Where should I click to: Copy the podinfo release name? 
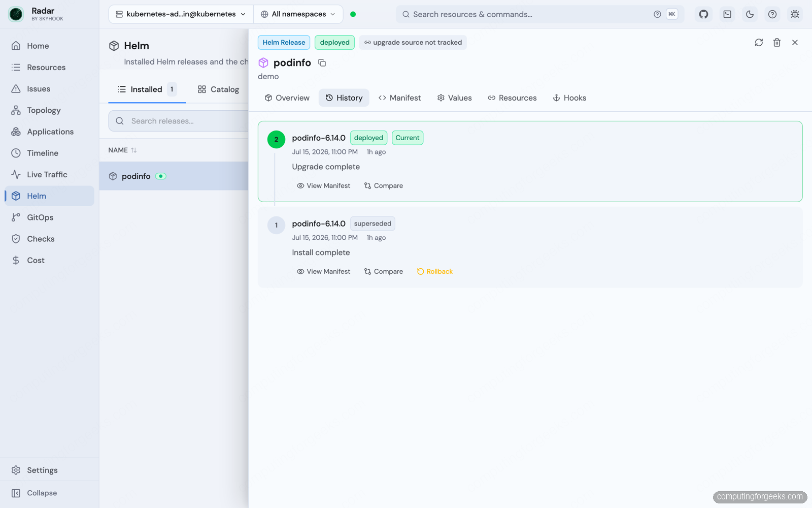click(322, 63)
